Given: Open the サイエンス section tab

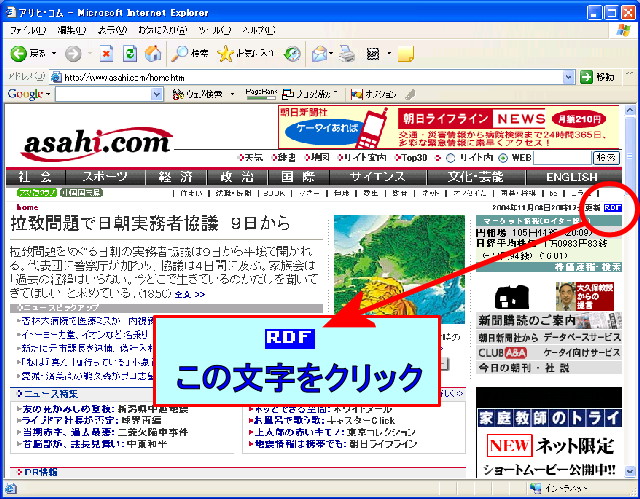Looking at the screenshot, I should tap(378, 177).
